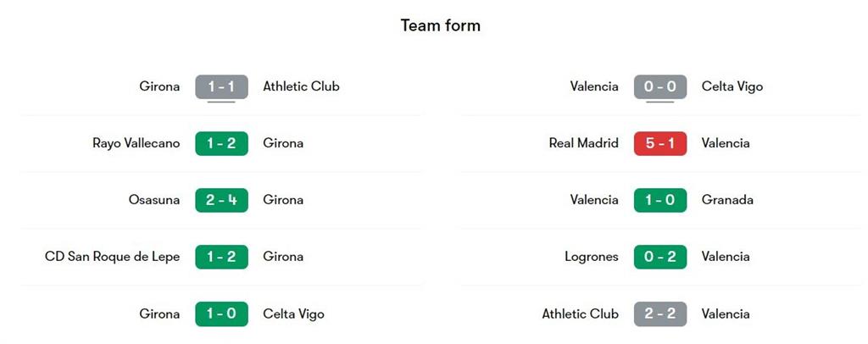Select the CD San Roque de Lepe team
The width and height of the screenshot is (868, 344).
(112, 257)
